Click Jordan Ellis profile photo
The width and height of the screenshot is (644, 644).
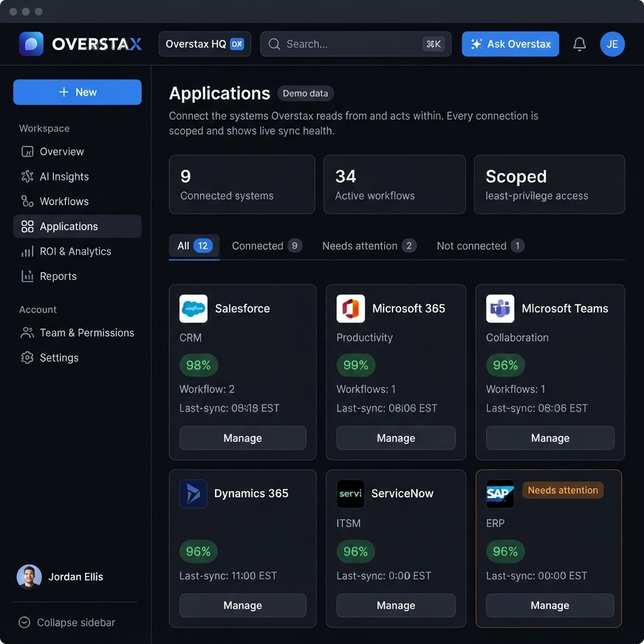click(29, 577)
